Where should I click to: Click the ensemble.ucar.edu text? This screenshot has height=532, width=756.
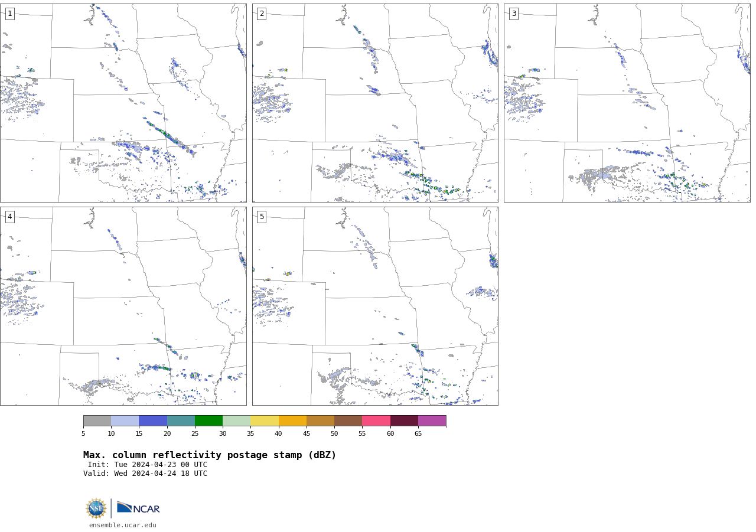pyautogui.click(x=123, y=525)
